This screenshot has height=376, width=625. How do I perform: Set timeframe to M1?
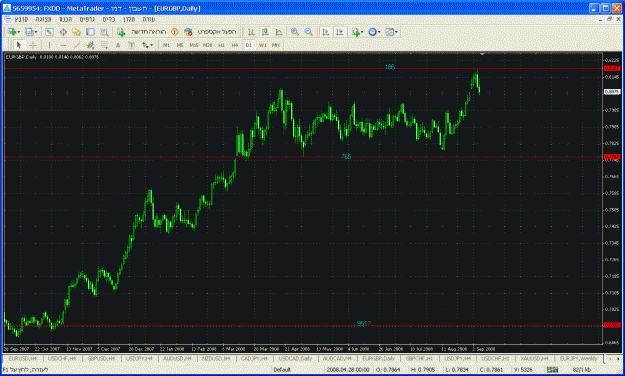tap(166, 45)
